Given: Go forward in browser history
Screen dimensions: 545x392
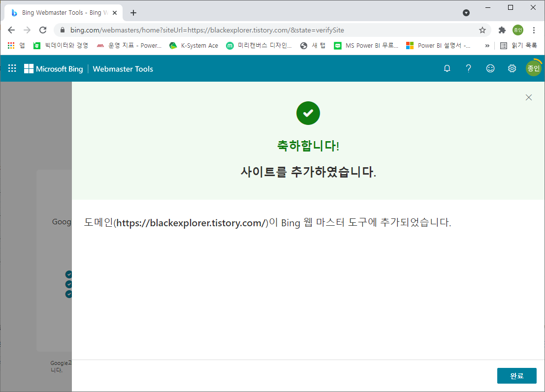Looking at the screenshot, I should (x=27, y=30).
